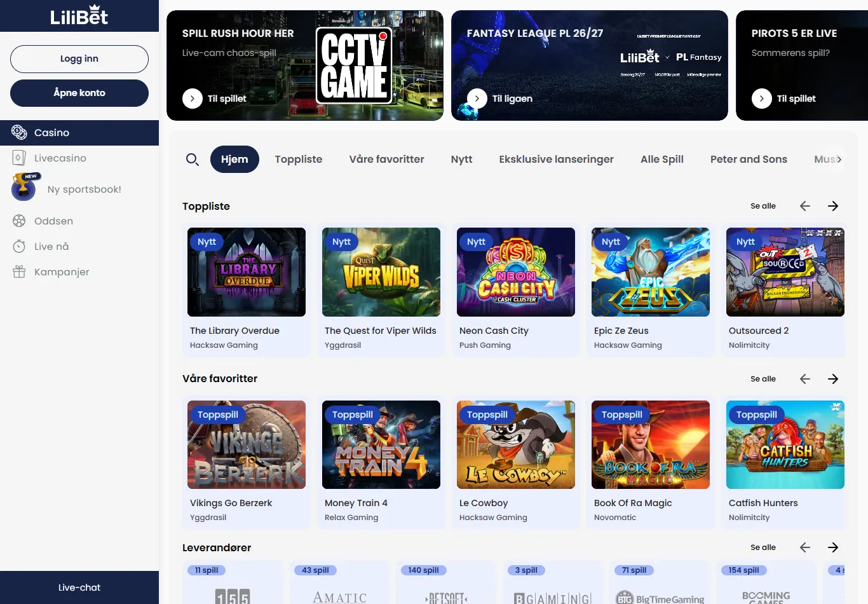Open the 11 spill provider card
Screen dimensions: 868x604
tap(233, 582)
